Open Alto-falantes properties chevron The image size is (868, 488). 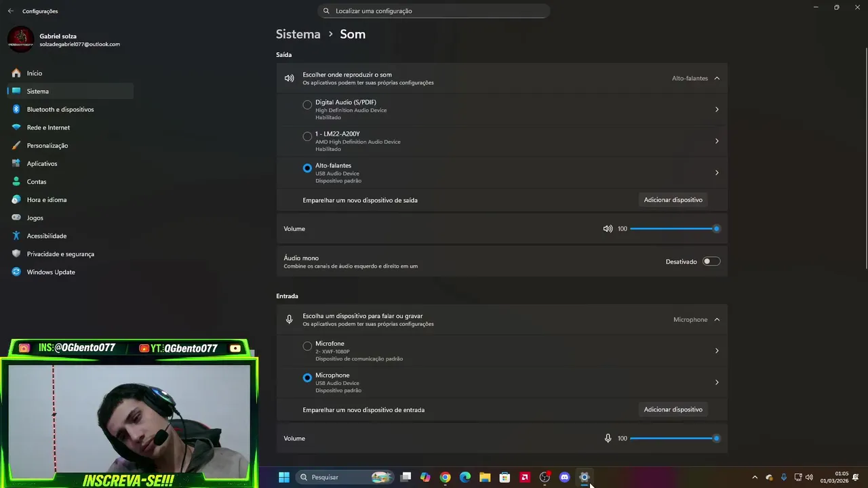[717, 173]
